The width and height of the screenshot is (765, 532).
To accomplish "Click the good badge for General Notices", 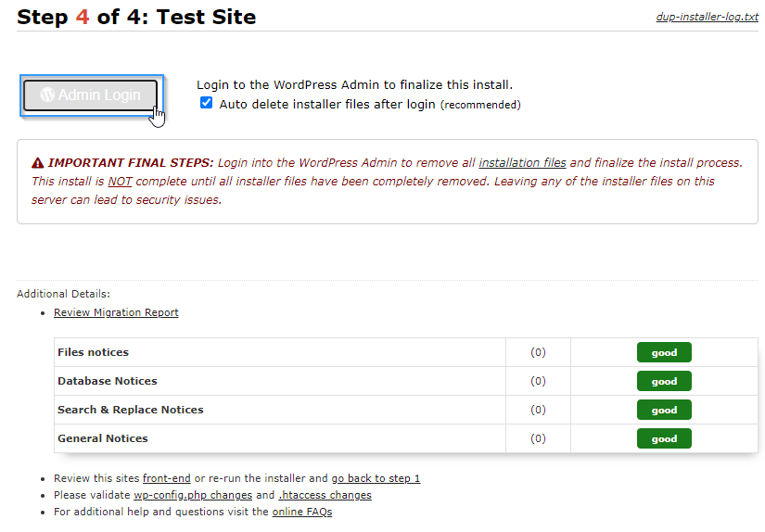I will click(x=664, y=439).
